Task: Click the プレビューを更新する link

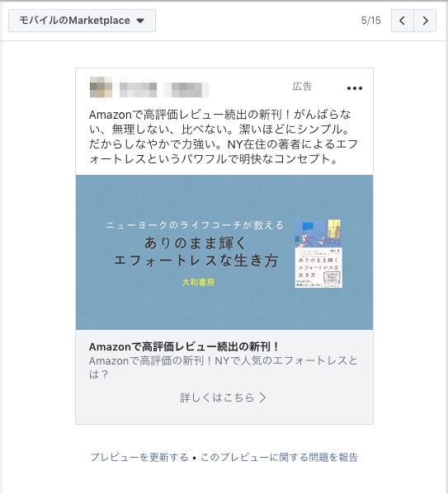Action: tap(139, 458)
